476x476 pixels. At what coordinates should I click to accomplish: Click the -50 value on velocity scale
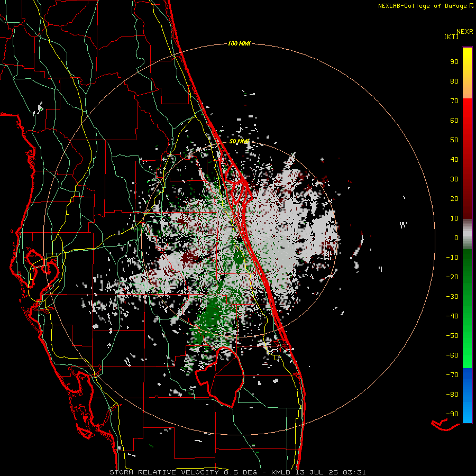tap(452, 336)
